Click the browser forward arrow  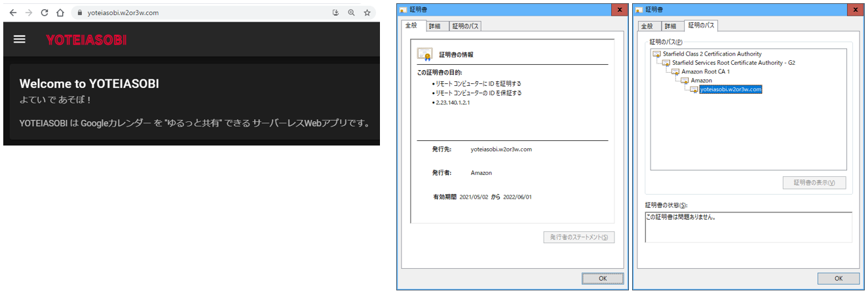tap(28, 12)
